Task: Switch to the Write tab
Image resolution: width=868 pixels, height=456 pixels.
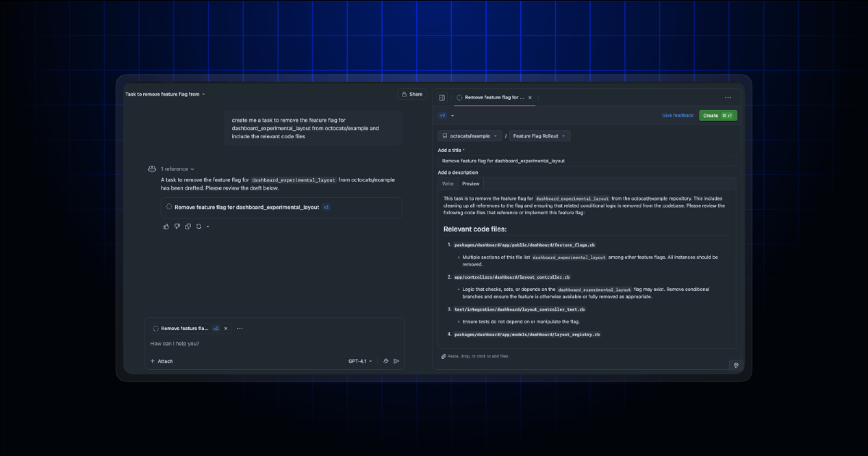Action: click(x=448, y=184)
